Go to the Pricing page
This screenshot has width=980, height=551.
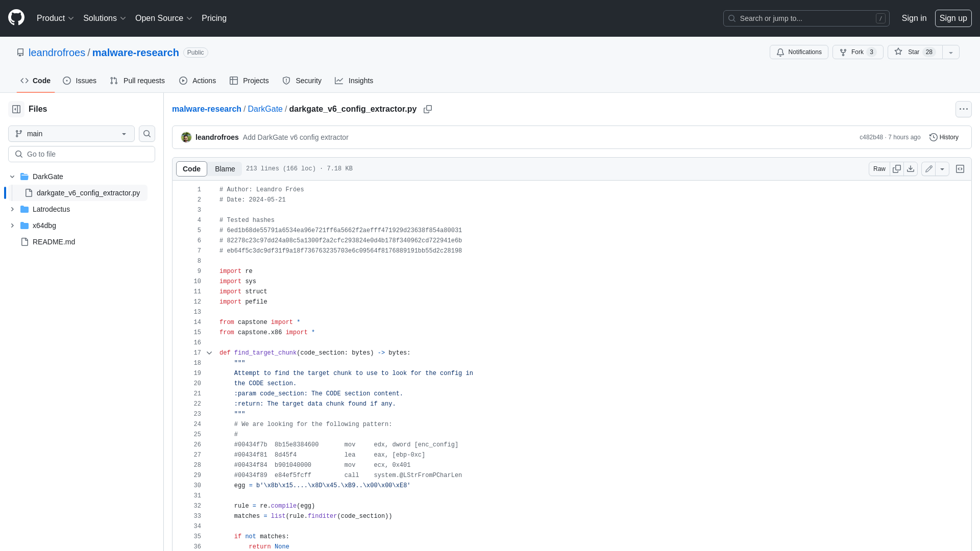[x=214, y=18]
